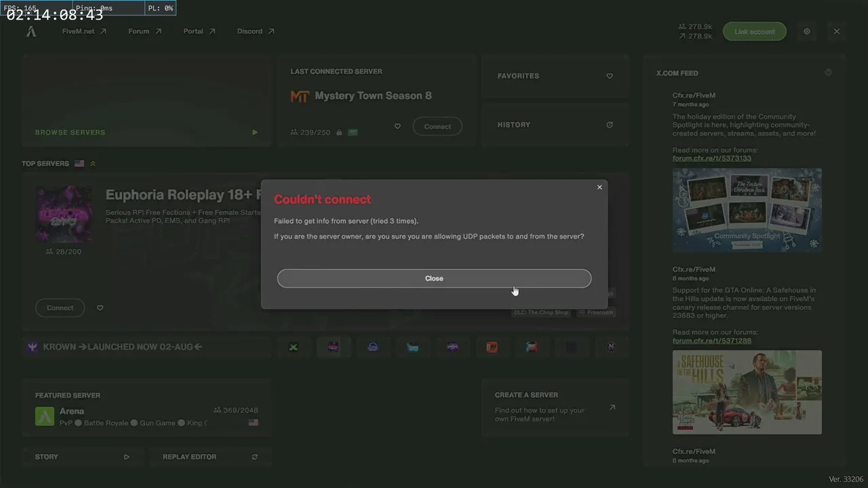Open the Replay Editor
The width and height of the screenshot is (868, 488).
tap(210, 457)
